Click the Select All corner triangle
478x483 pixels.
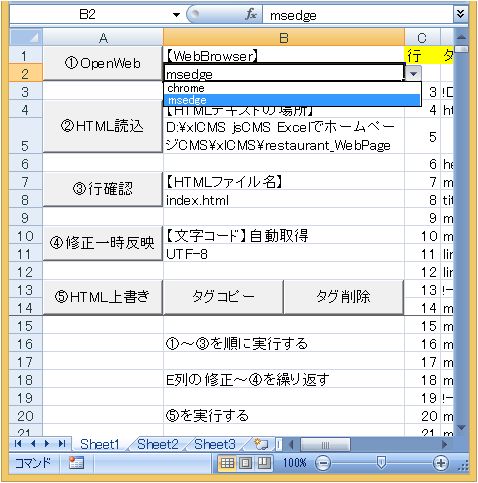26,37
